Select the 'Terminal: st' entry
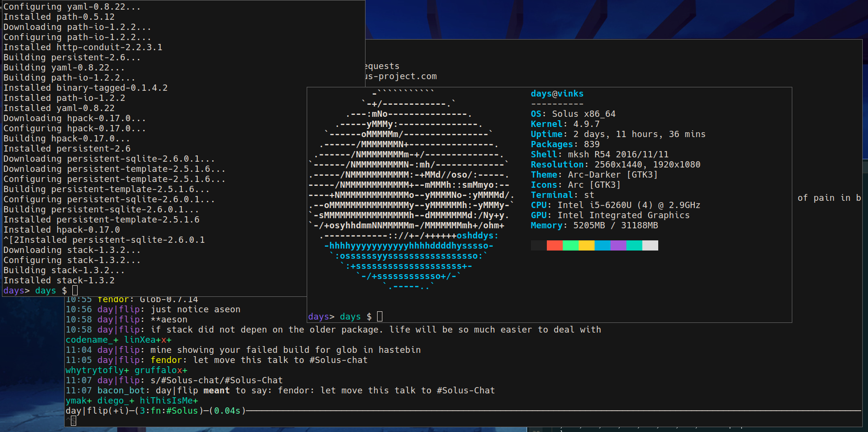Image resolution: width=868 pixels, height=432 pixels. click(x=562, y=195)
